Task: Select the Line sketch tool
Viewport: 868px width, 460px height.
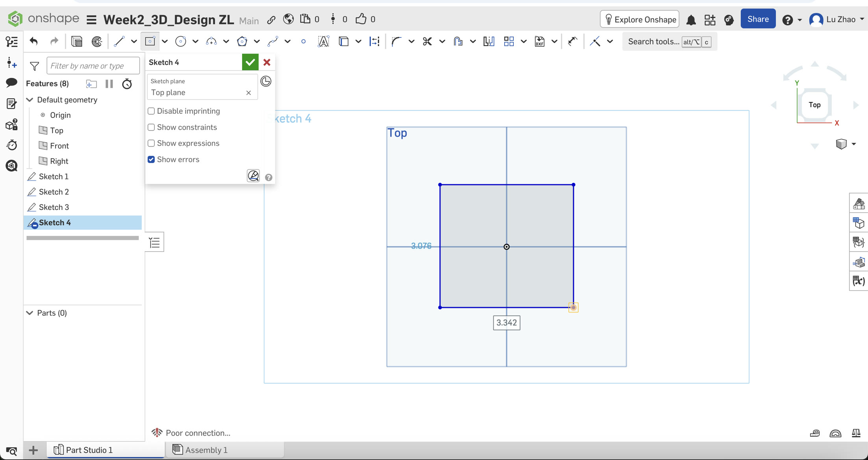Action: click(x=119, y=41)
